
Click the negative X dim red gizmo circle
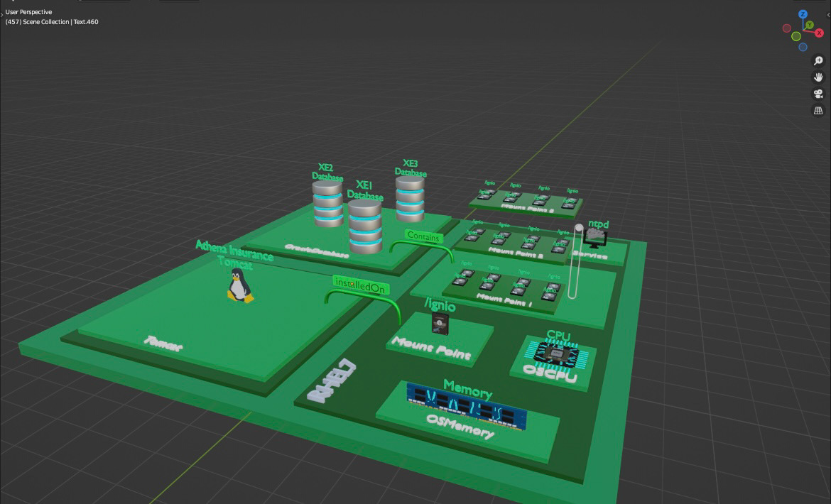pos(787,28)
